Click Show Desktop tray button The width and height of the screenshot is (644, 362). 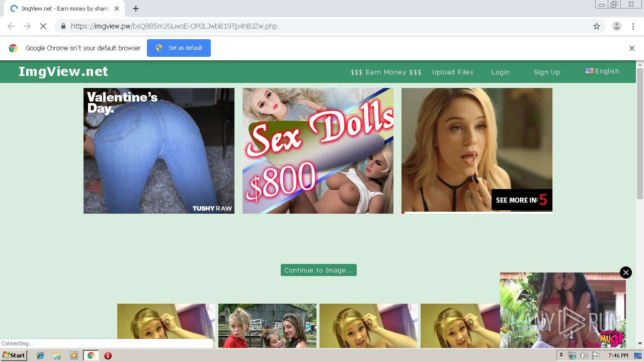[x=639, y=355]
